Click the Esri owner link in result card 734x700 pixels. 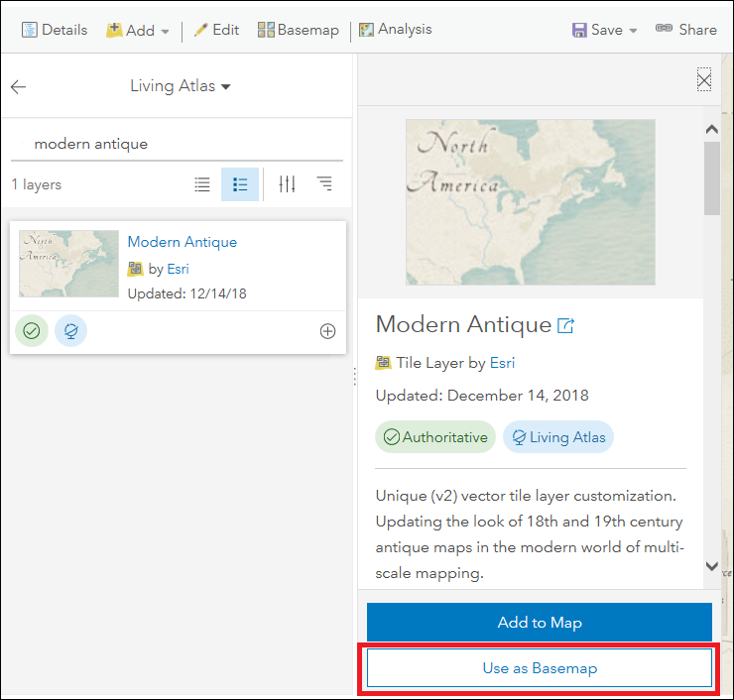[x=178, y=269]
